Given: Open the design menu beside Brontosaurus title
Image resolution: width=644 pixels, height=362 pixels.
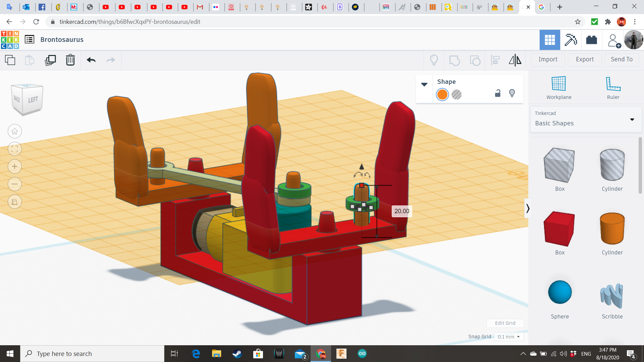Looking at the screenshot, I should point(30,39).
